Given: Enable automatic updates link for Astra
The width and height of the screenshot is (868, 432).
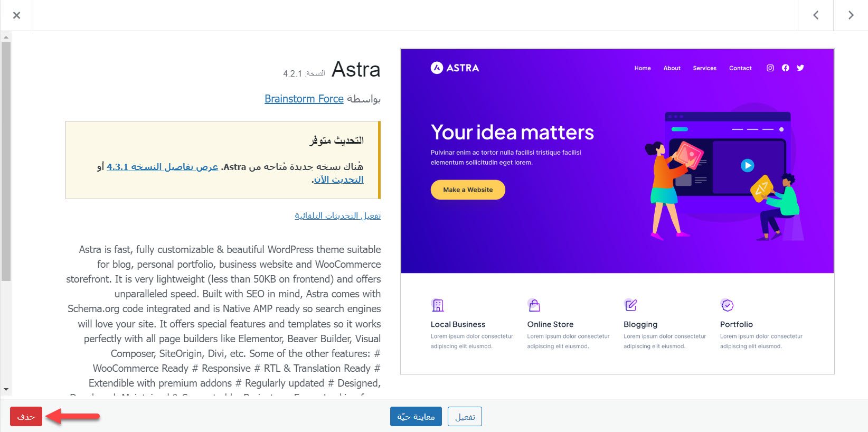Looking at the screenshot, I should pos(338,216).
